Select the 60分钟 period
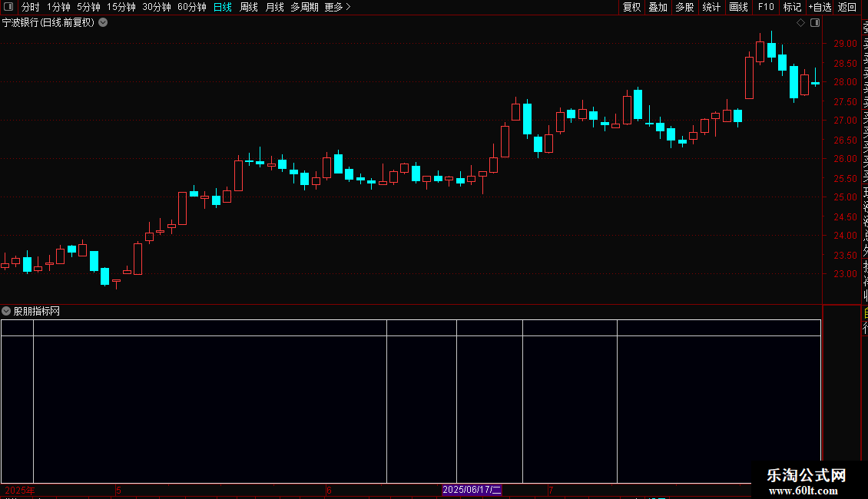This screenshot has height=499, width=868. coord(192,7)
